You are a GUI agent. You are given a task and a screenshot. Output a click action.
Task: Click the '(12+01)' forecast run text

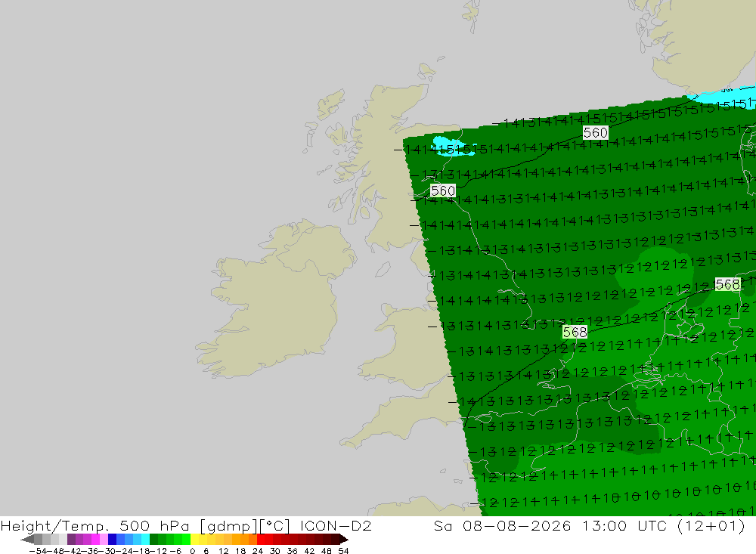pyautogui.click(x=711, y=525)
